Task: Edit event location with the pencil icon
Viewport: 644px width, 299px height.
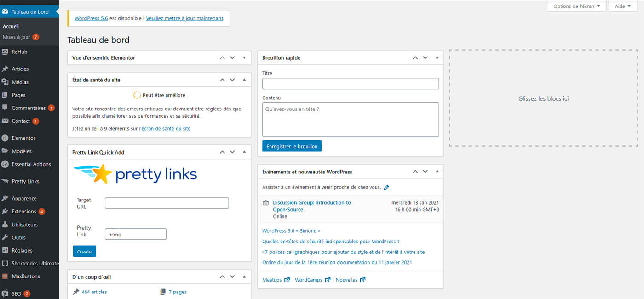Action: coord(386,188)
